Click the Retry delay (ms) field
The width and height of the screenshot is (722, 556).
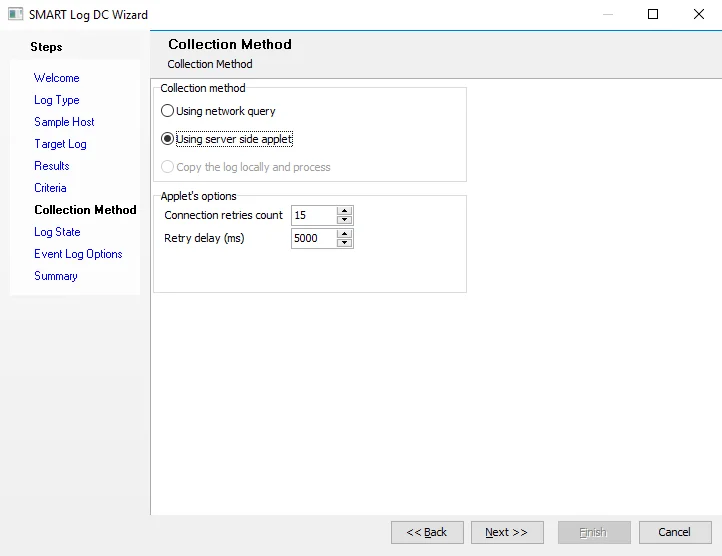314,238
